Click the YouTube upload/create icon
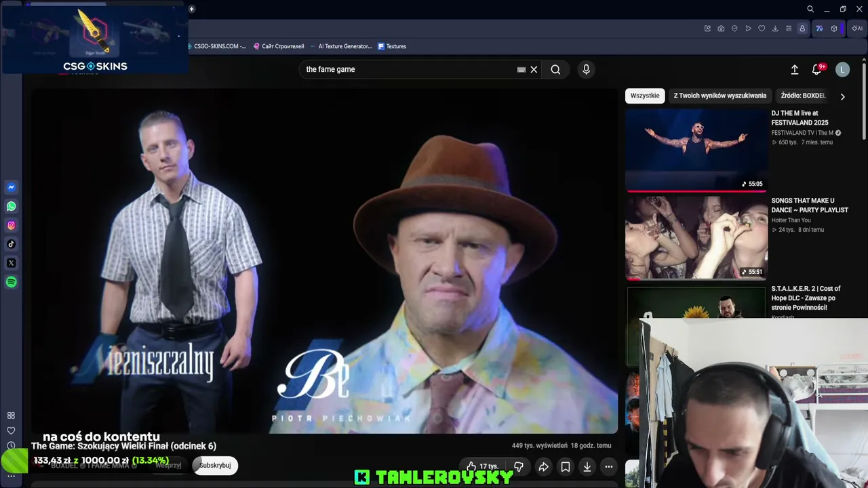Screen dimensions: 868x488 pos(795,69)
